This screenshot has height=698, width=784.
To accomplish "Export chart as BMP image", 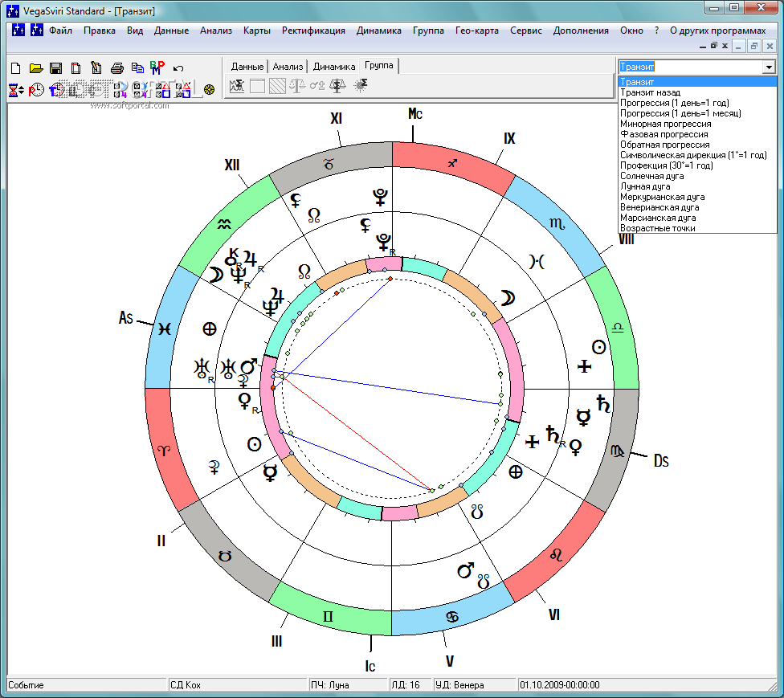I will (157, 67).
